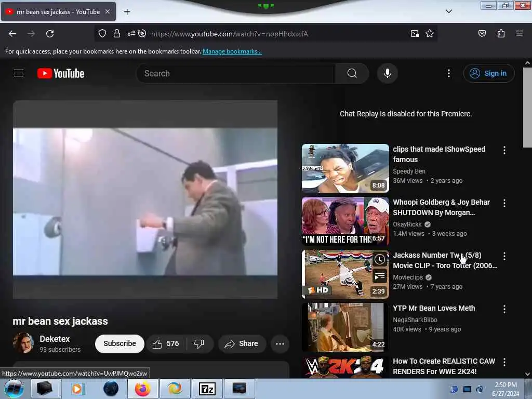Subscribe to Deketex channel
The width and height of the screenshot is (532, 399).
tap(119, 344)
